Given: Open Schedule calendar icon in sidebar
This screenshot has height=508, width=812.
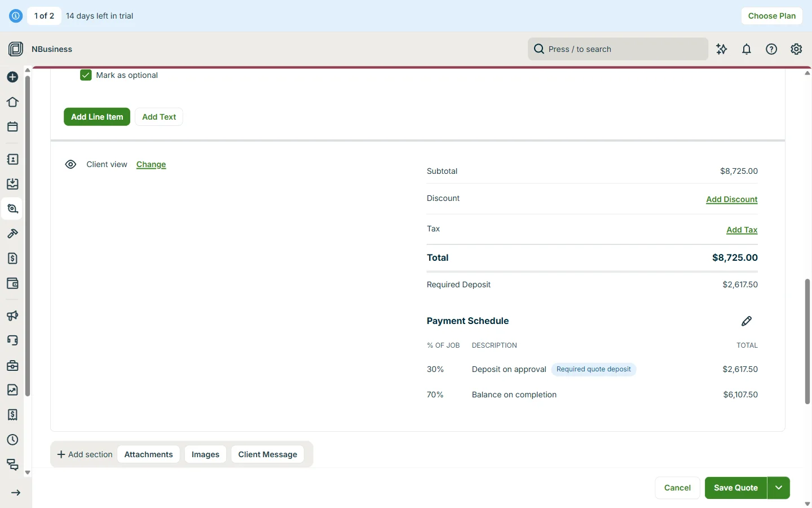Looking at the screenshot, I should pyautogui.click(x=12, y=127).
